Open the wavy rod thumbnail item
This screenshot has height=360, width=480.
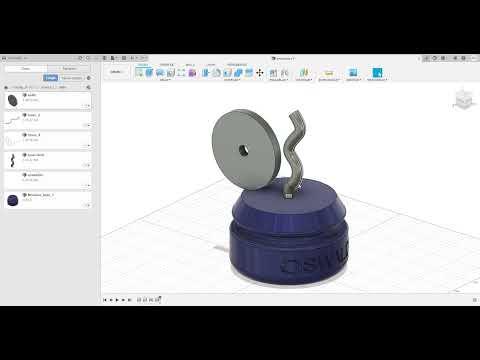coord(13,160)
